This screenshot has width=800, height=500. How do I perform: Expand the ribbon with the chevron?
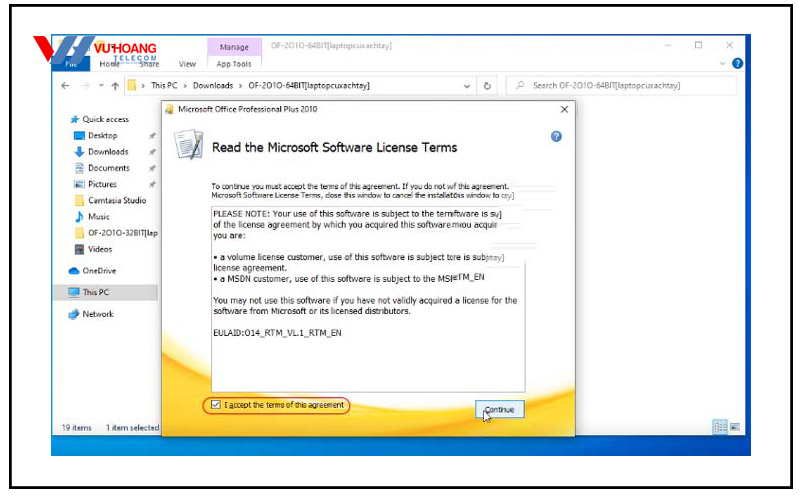tap(722, 64)
